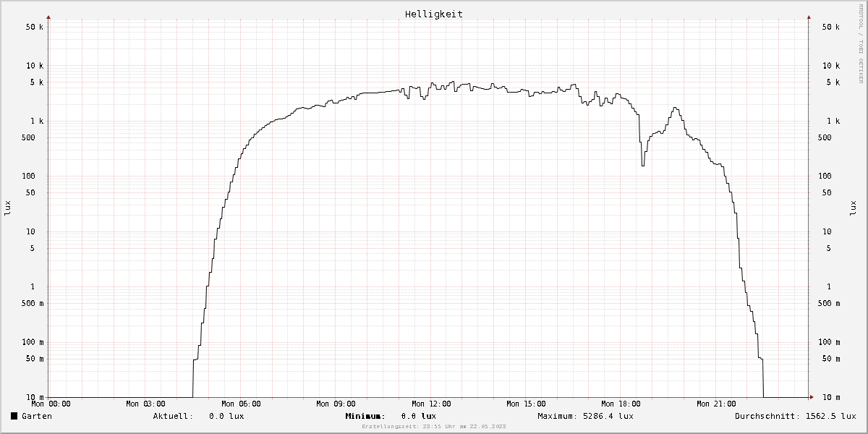Image resolution: width=868 pixels, height=434 pixels.
Task: Click the 'Mon 21:00' time axis label
Action: [x=716, y=404]
